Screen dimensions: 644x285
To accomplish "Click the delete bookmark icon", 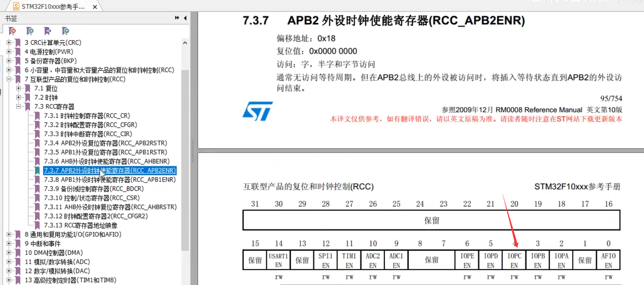I will (12, 31).
